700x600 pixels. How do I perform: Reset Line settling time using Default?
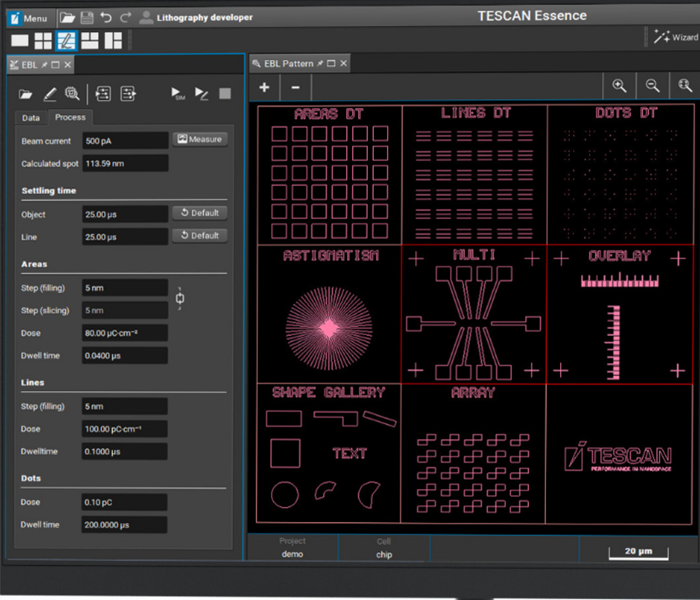pyautogui.click(x=199, y=235)
